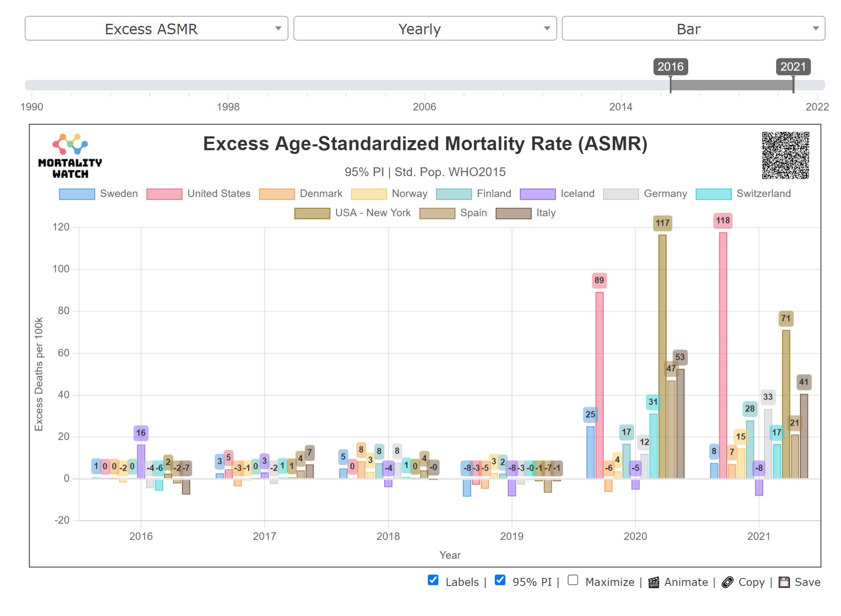
Task: Toggle Iceland legend color box
Action: click(538, 194)
